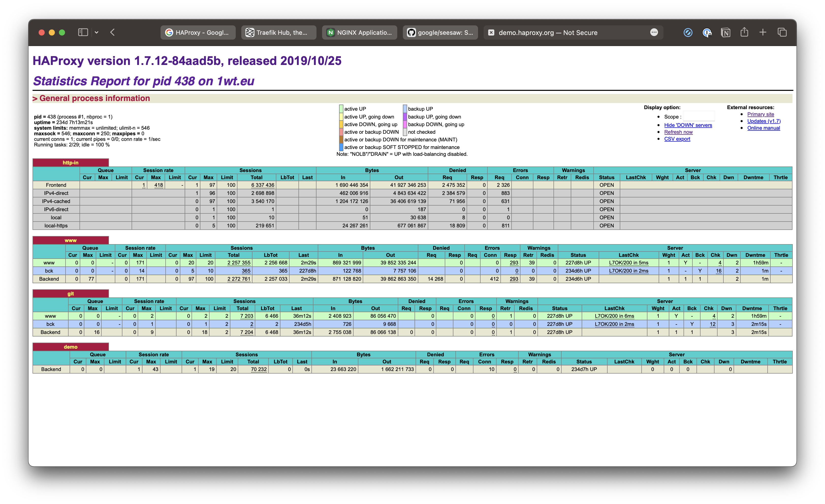The width and height of the screenshot is (825, 504).
Task: Click the IPv6-direct row label
Action: pos(56,209)
